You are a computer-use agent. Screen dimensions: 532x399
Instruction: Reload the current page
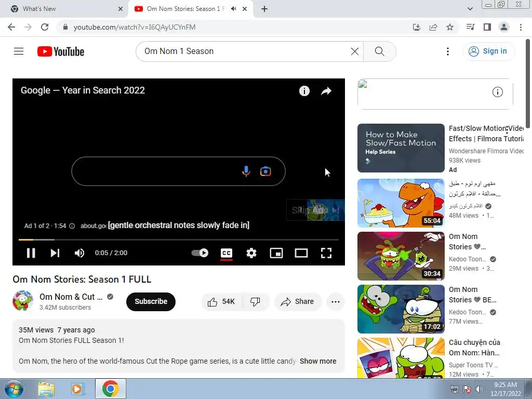pyautogui.click(x=45, y=27)
